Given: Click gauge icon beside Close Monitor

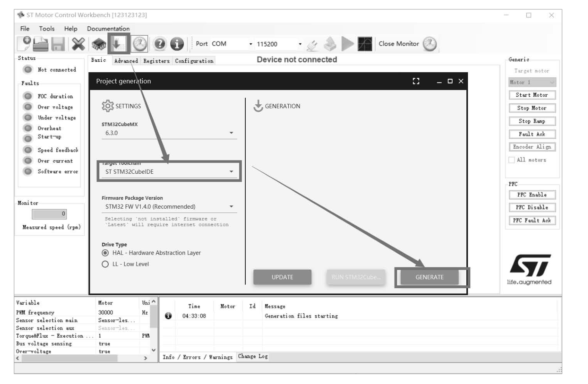Looking at the screenshot, I should 430,44.
